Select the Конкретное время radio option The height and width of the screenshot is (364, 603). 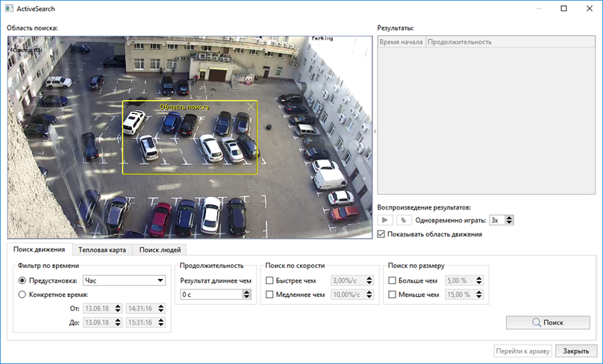coord(22,295)
